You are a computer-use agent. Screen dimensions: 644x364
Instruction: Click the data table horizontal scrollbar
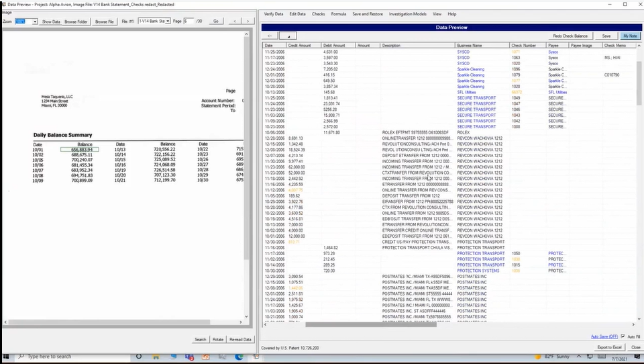click(371, 324)
